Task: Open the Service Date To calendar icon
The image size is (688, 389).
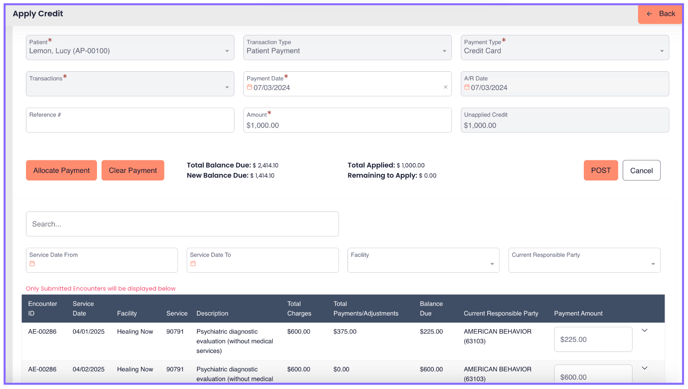Action: pyautogui.click(x=193, y=264)
